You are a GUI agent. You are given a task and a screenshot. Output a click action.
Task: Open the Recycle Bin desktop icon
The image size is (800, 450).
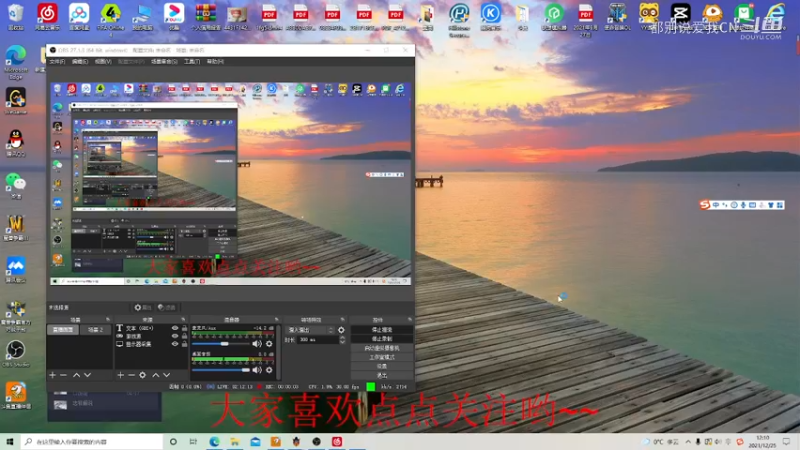click(x=16, y=17)
